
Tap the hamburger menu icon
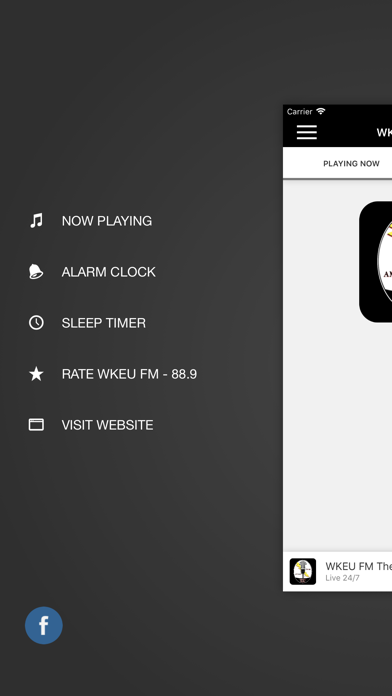point(307,132)
